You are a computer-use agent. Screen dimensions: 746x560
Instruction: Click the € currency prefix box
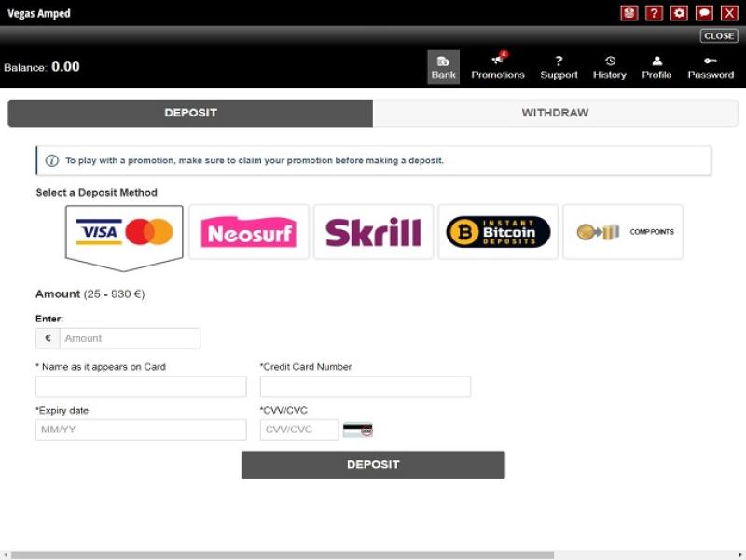pos(48,338)
